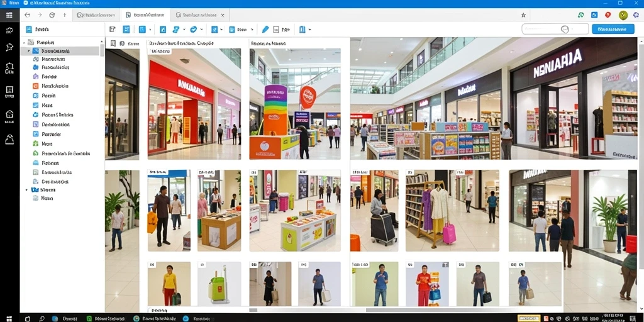Viewport: 644px width, 322px height.
Task: Open the fruit display stand thumbnail
Action: 295,211
